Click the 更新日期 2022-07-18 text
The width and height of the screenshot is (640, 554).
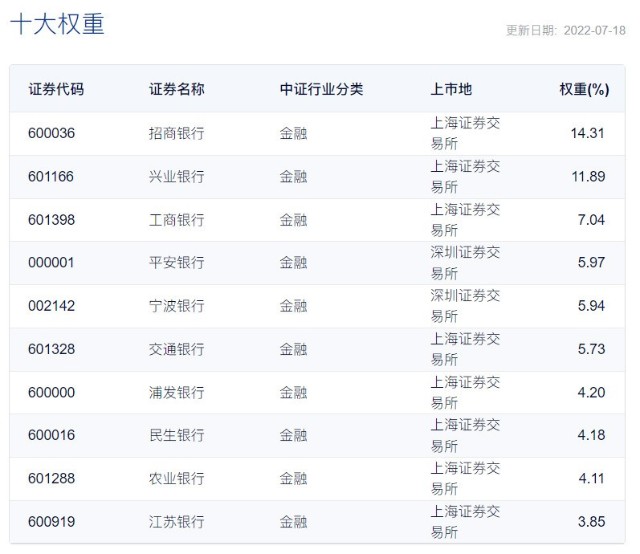pos(565,31)
